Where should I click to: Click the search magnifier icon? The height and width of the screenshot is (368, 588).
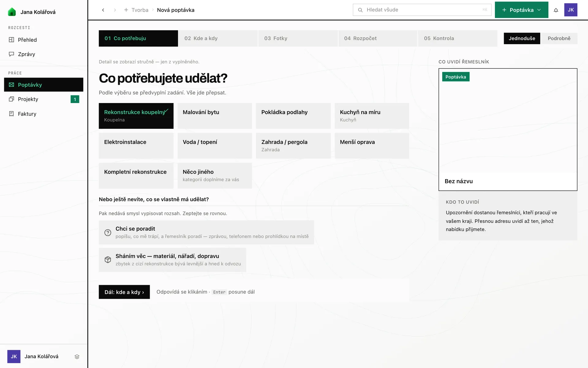pyautogui.click(x=360, y=10)
